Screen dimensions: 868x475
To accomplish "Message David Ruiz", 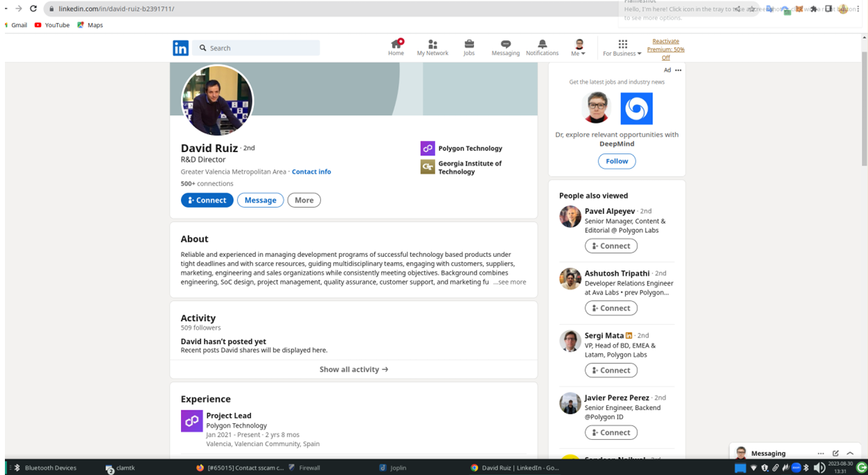I will click(260, 200).
